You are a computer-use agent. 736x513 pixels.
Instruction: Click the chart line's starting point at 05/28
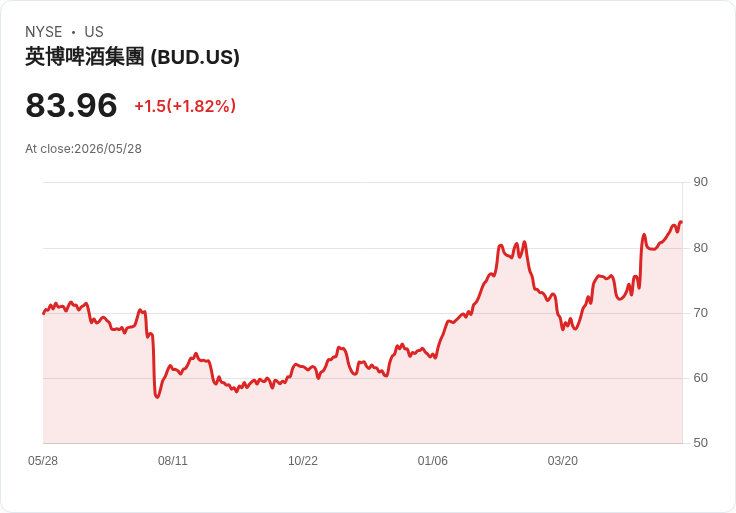pyautogui.click(x=44, y=313)
